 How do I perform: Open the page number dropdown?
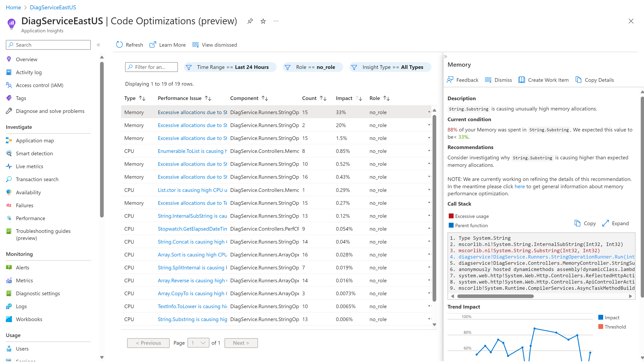coord(198,343)
